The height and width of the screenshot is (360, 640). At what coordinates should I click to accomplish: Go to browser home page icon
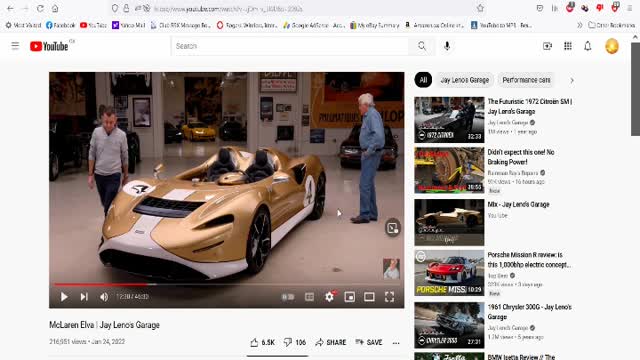pyautogui.click(x=55, y=8)
